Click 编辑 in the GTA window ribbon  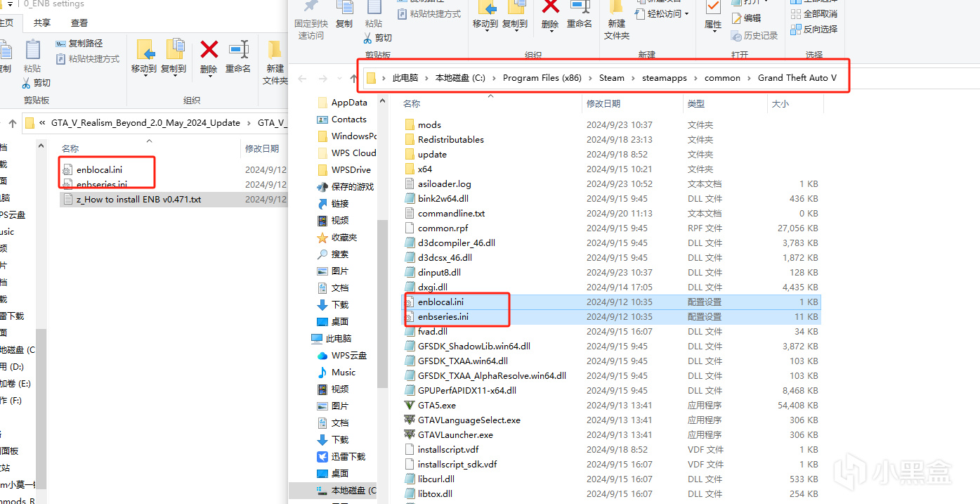(746, 18)
